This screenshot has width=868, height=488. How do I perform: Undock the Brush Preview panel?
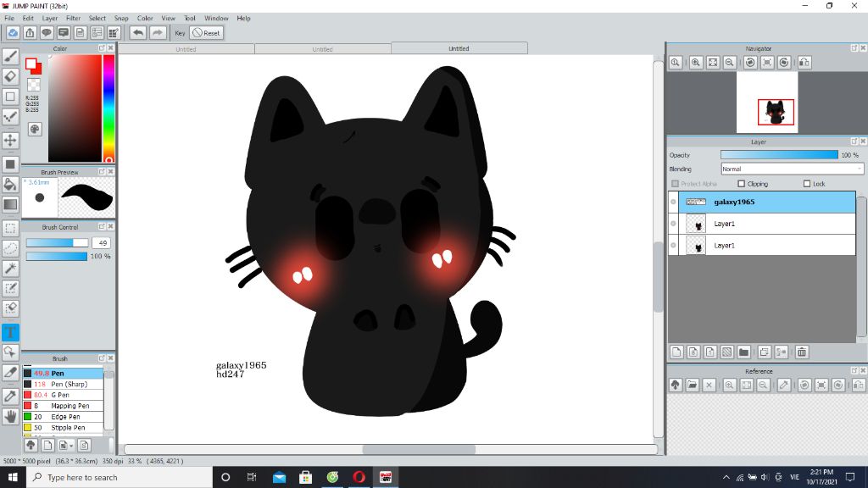[x=102, y=171]
